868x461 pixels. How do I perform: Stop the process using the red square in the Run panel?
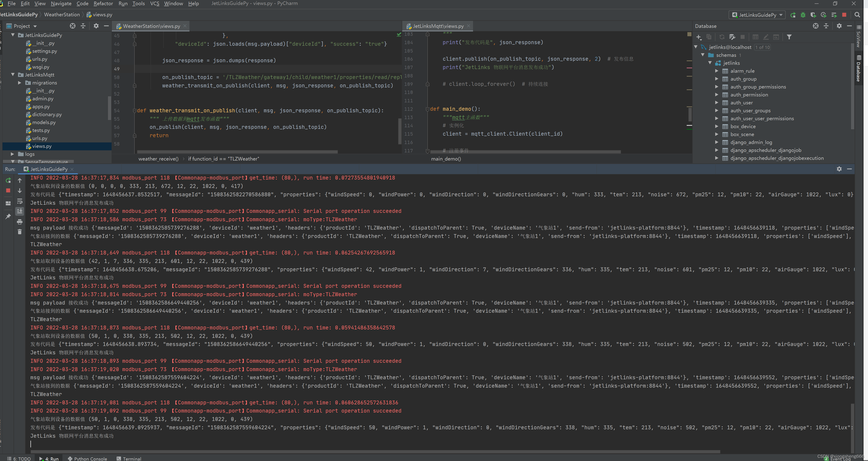[x=8, y=190]
